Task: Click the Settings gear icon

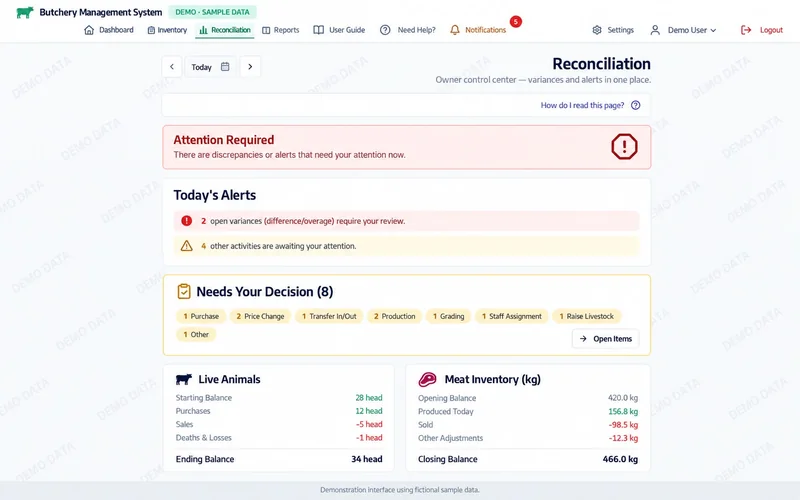Action: pos(597,30)
